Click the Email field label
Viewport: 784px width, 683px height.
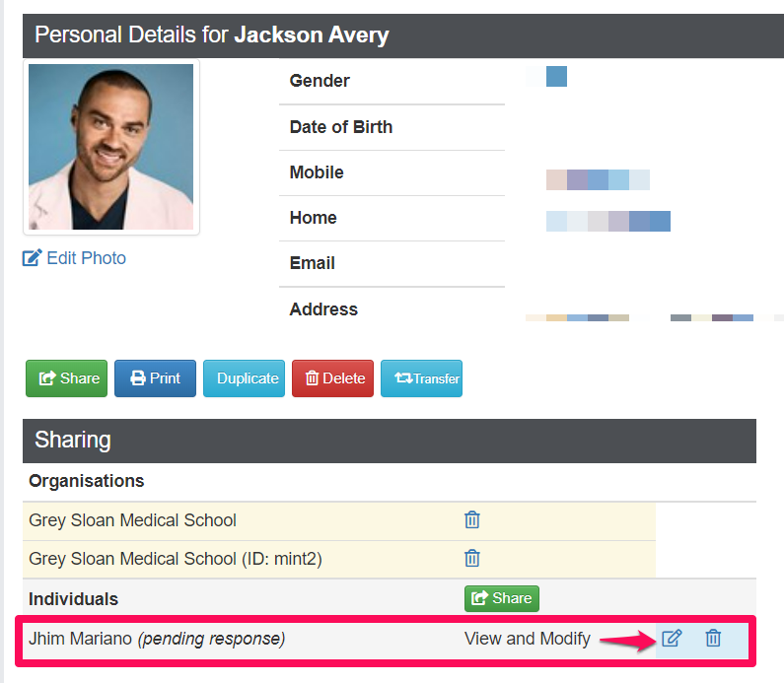(x=312, y=263)
